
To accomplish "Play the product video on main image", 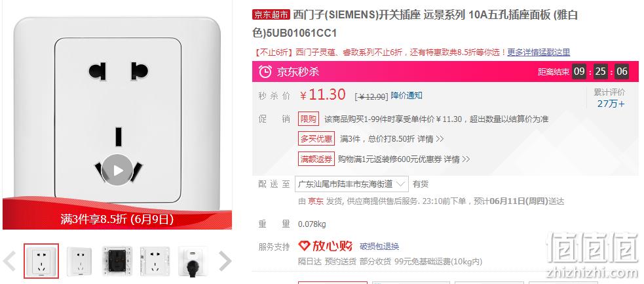I will pos(117,170).
